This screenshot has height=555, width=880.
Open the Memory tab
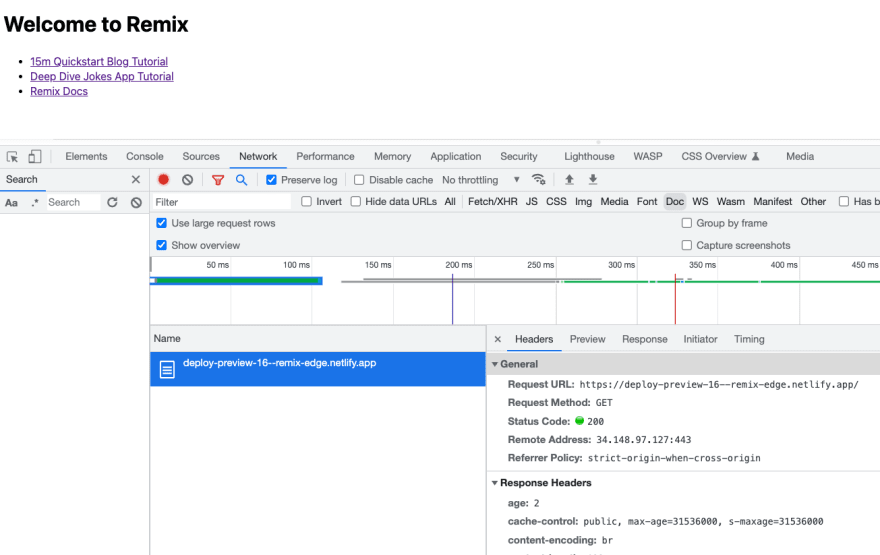click(392, 157)
